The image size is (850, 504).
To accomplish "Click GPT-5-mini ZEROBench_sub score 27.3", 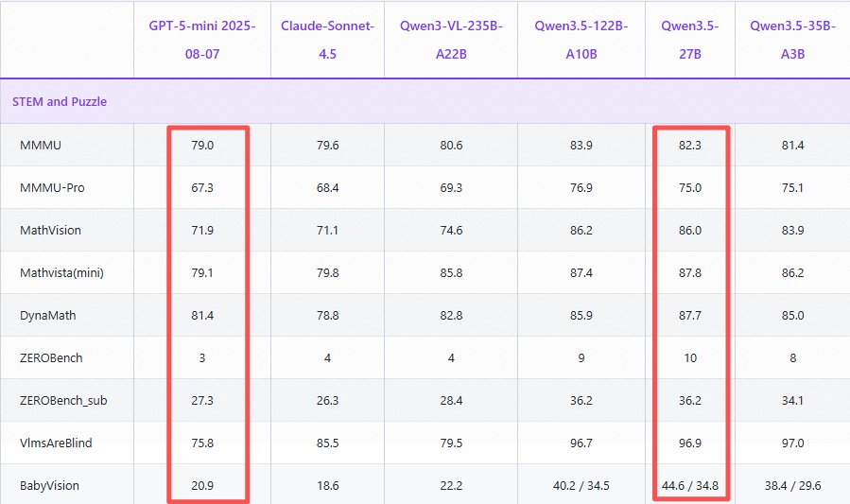I will 202,401.
